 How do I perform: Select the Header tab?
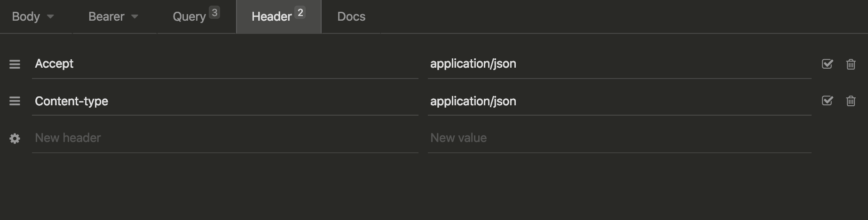coord(272,17)
